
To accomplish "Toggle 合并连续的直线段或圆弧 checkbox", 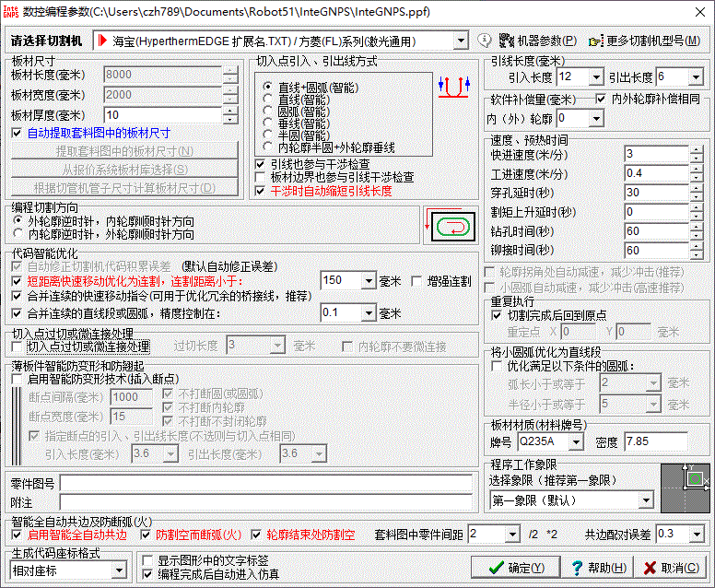I will pos(17,313).
